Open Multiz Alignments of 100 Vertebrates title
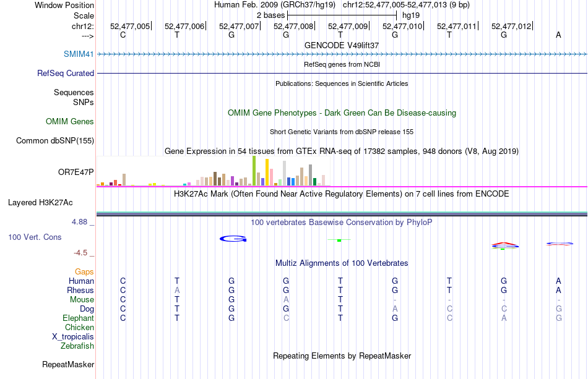Screen dimensions: 588x379 tap(342, 263)
